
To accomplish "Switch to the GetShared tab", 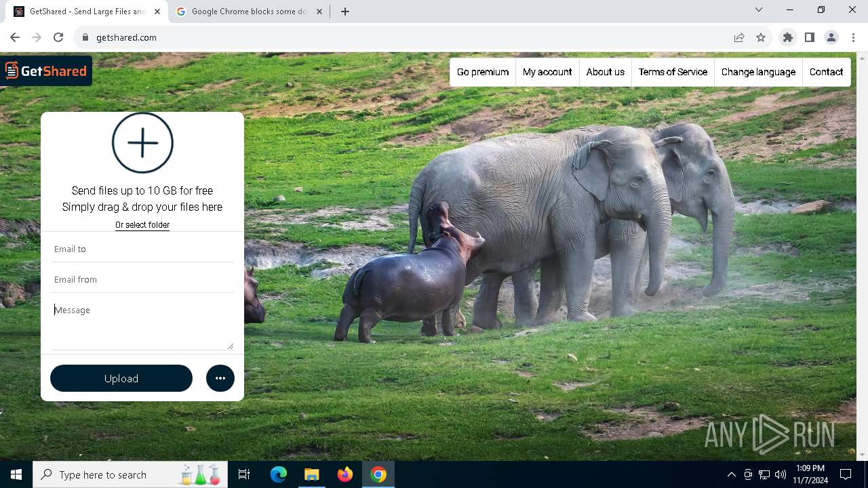I will click(x=87, y=12).
